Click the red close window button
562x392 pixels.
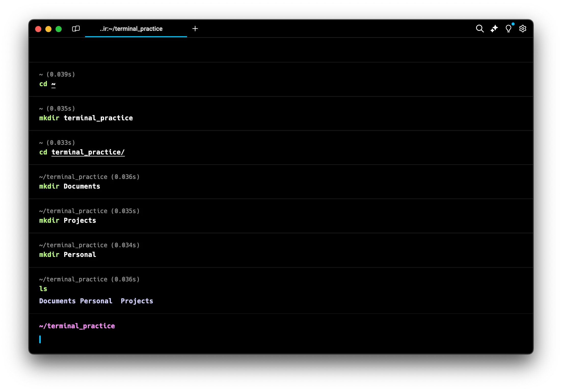tap(38, 29)
